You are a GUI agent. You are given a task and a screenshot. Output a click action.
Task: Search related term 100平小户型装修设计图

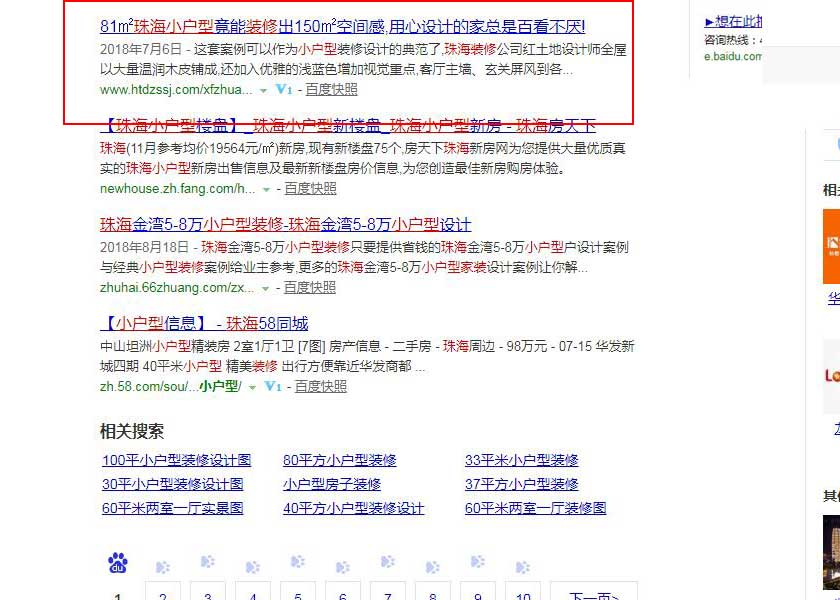pyautogui.click(x=176, y=460)
